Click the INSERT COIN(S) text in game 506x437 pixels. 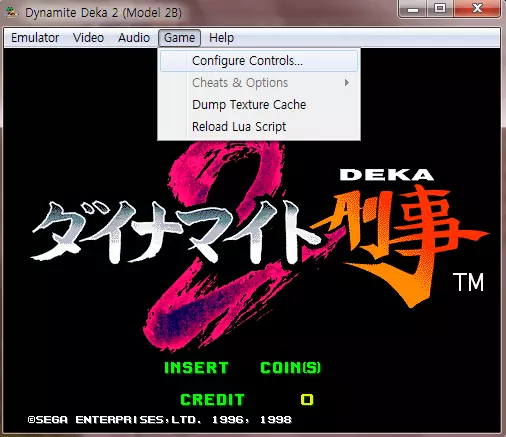click(x=242, y=368)
